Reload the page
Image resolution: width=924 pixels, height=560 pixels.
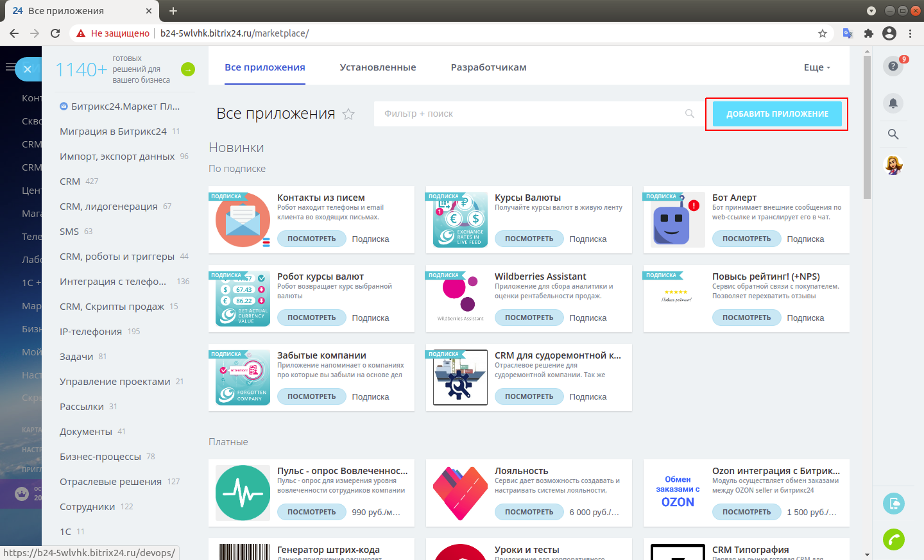[x=55, y=33]
